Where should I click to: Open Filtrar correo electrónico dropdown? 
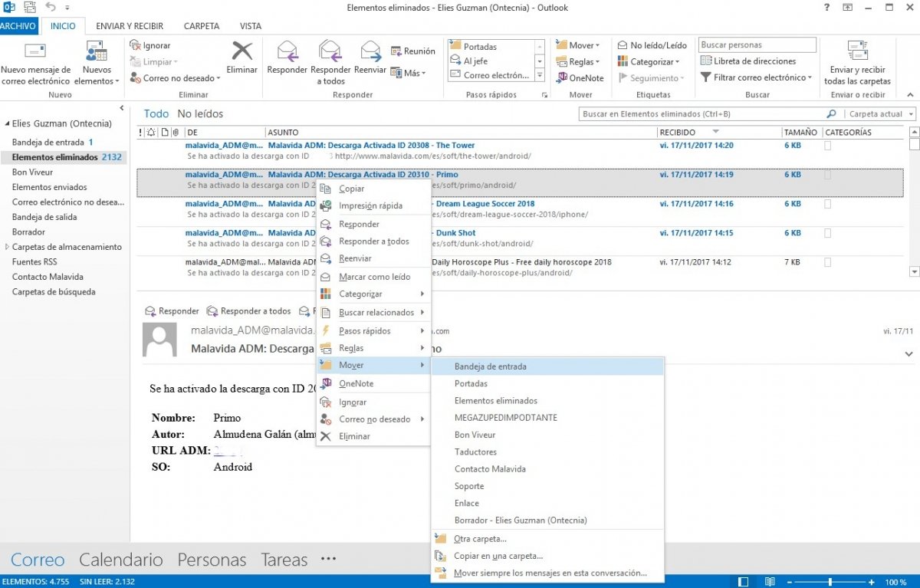757,77
